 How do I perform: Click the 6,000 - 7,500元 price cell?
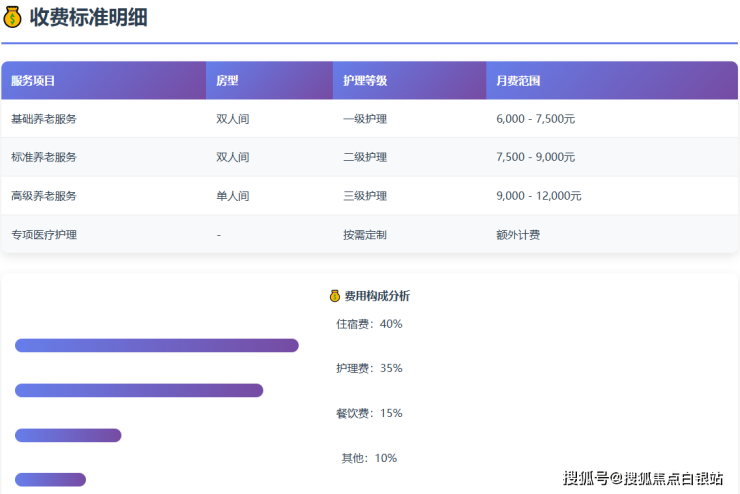pos(535,119)
